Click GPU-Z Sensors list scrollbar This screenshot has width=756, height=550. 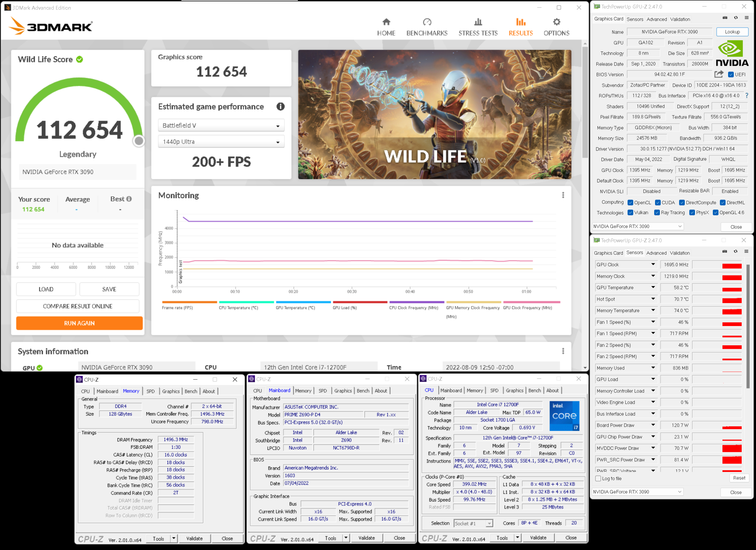748,327
